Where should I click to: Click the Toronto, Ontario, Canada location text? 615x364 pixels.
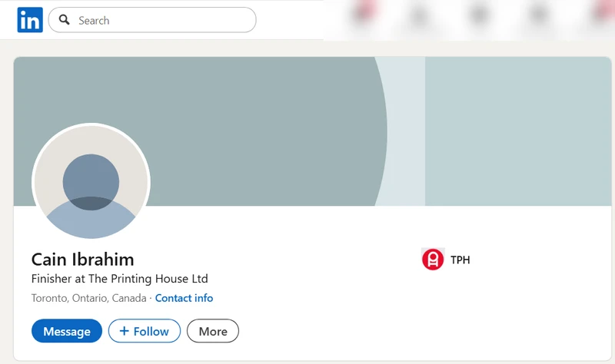(x=88, y=298)
